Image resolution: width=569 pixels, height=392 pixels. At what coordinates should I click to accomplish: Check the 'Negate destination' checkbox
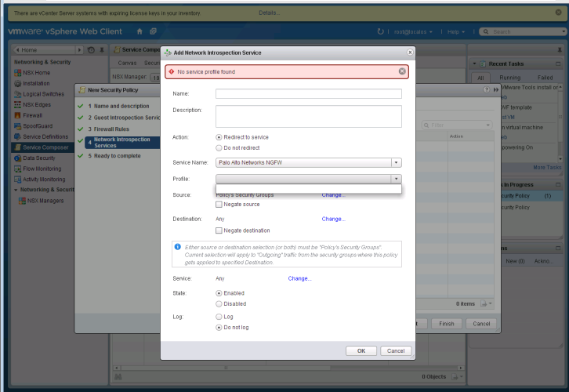click(219, 230)
